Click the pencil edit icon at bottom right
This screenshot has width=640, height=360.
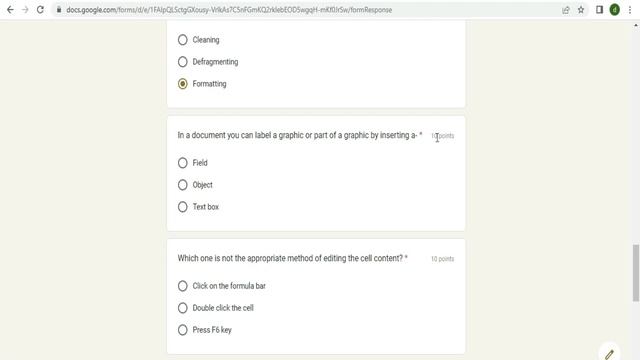609,353
